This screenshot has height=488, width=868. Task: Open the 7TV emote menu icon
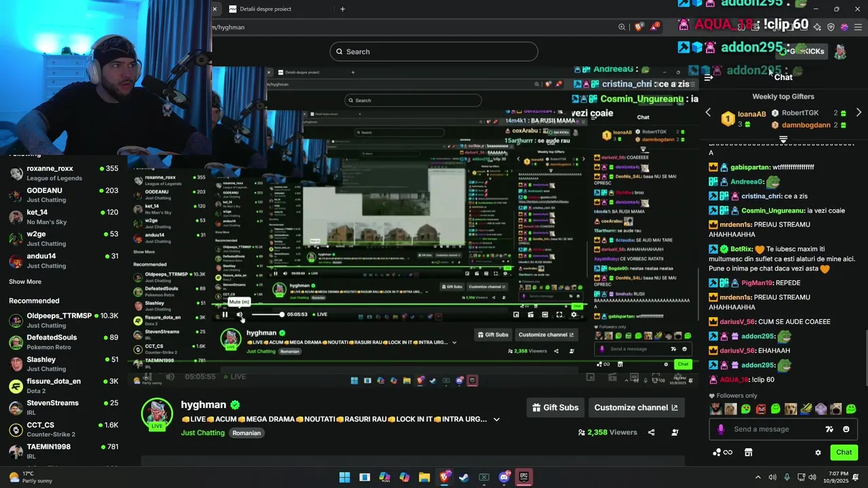[x=829, y=429]
